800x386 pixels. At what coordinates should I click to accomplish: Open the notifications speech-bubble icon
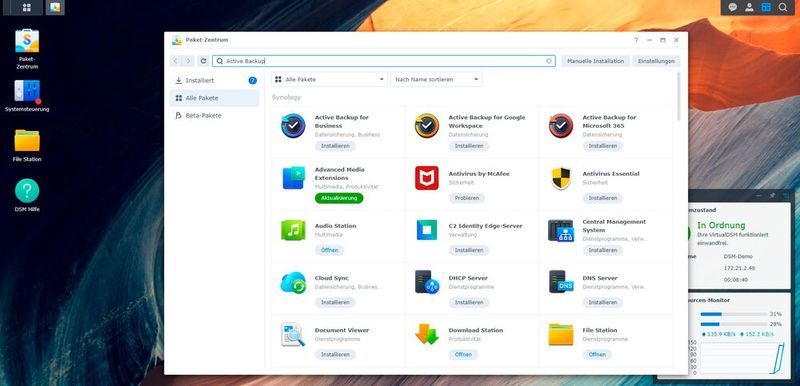(732, 7)
